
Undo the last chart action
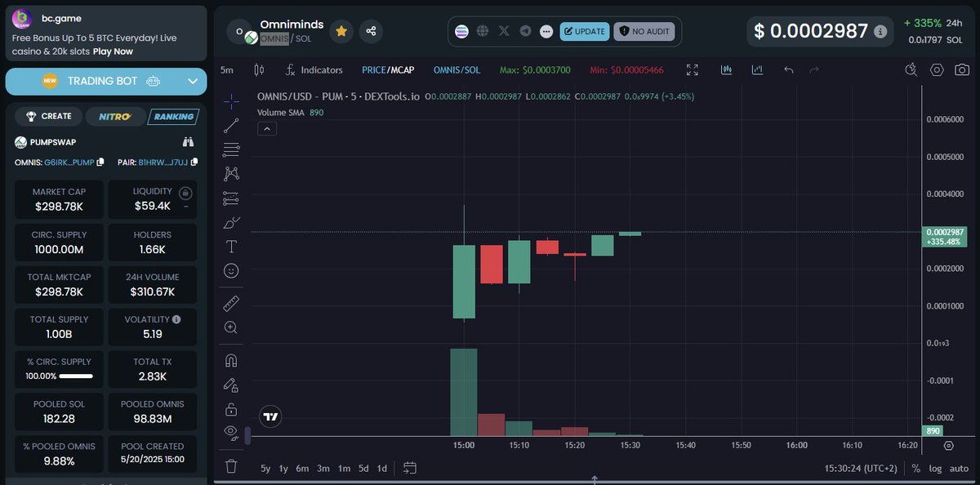click(789, 70)
